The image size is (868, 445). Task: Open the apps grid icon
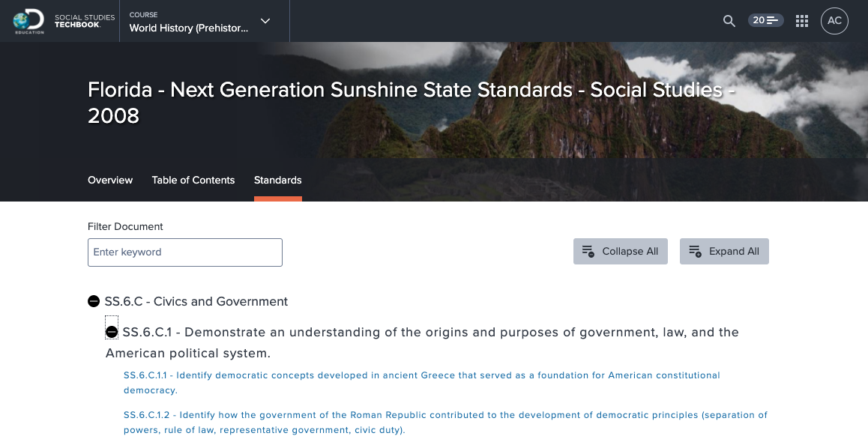coord(802,21)
